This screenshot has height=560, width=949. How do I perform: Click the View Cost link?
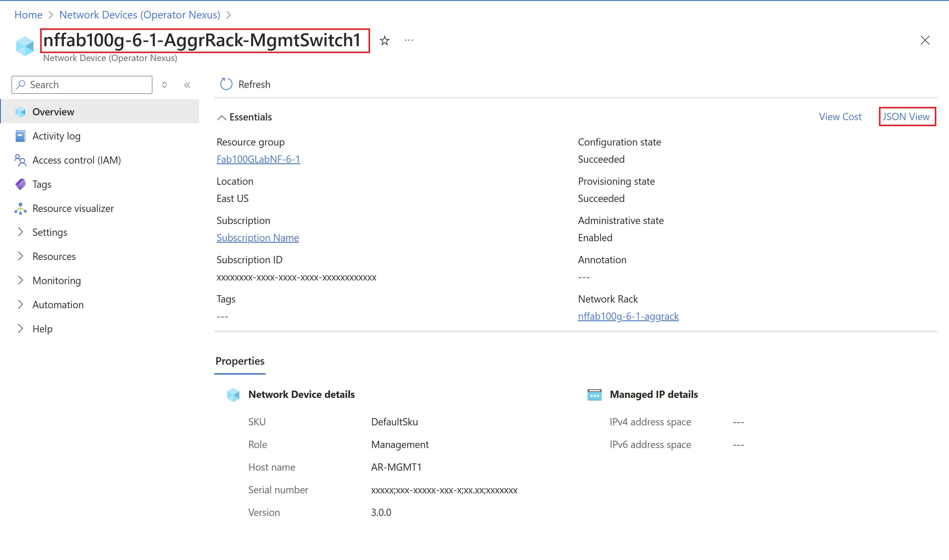[840, 117]
